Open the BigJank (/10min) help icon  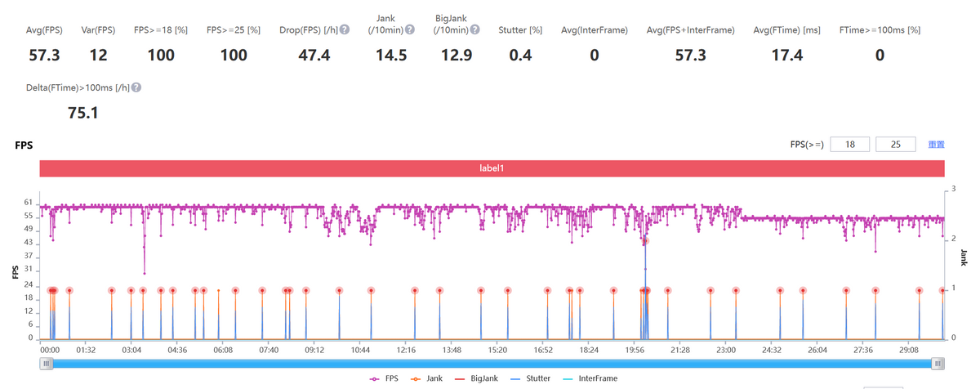pyautogui.click(x=474, y=29)
